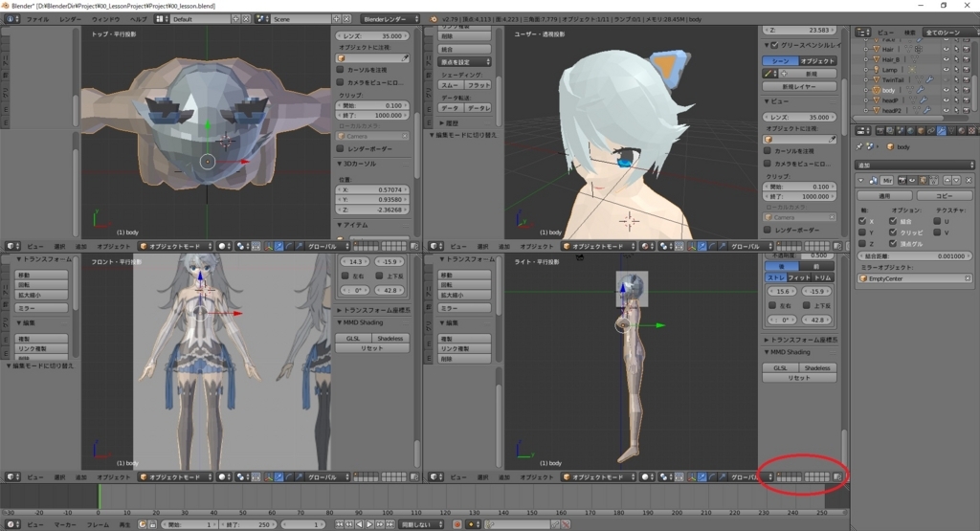Move Mirror modifier up with arrow icon
The height and width of the screenshot is (531, 980).
click(947, 181)
